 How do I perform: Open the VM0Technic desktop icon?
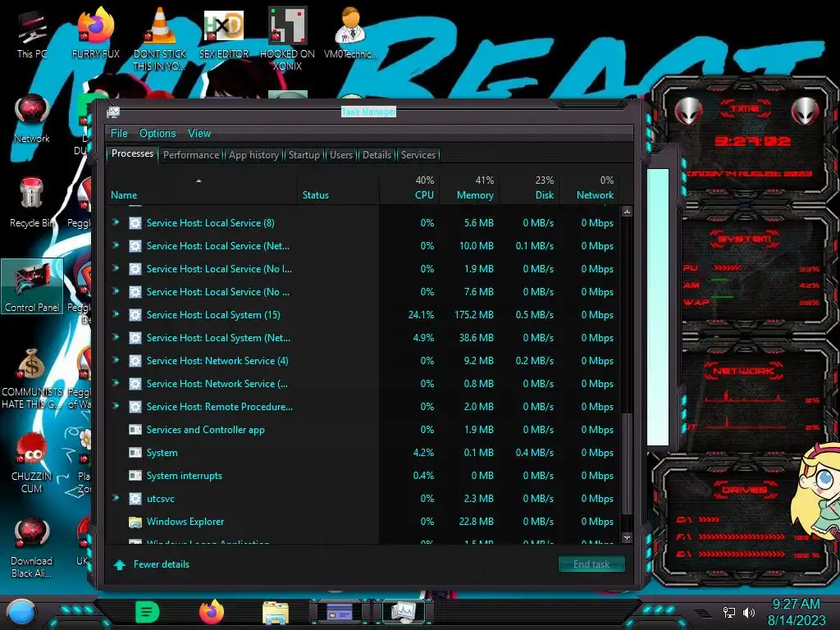[351, 33]
